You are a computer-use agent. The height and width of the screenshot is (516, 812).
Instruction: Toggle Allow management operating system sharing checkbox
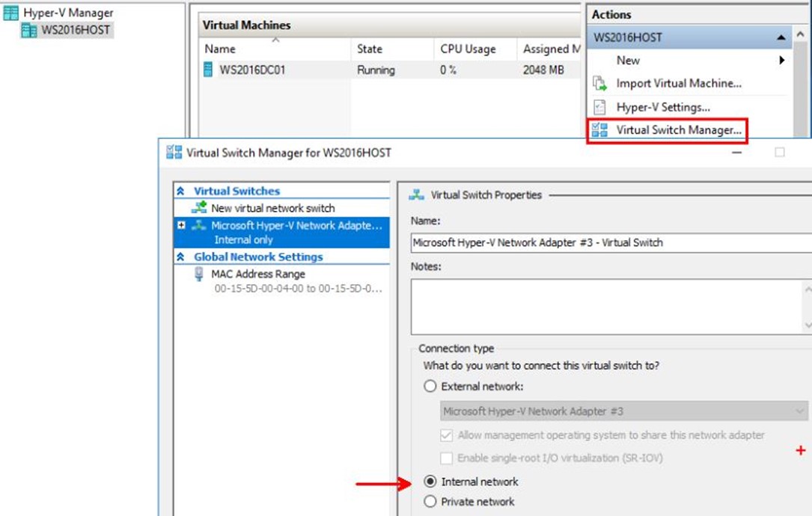pos(446,435)
